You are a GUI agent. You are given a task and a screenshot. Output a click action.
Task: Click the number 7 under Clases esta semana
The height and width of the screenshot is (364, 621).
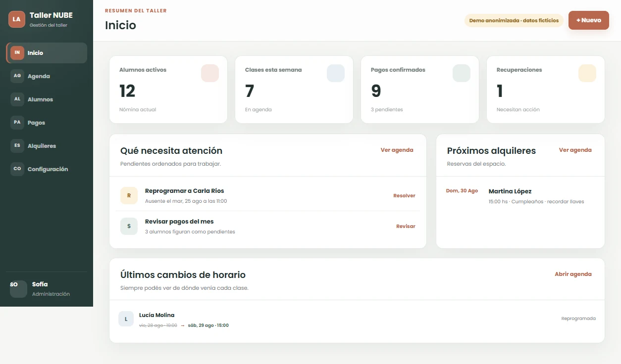click(250, 91)
